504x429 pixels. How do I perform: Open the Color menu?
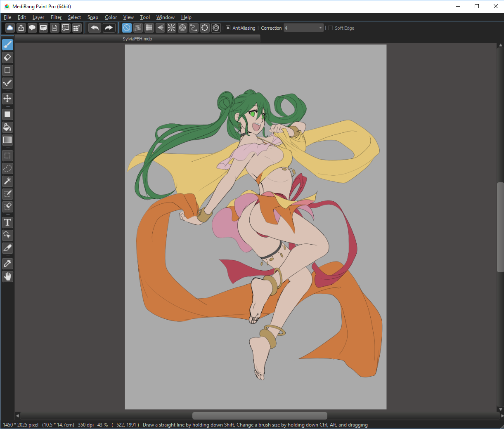pos(111,17)
